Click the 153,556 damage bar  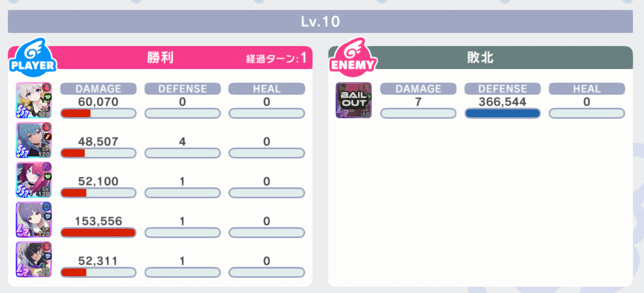[98, 232]
